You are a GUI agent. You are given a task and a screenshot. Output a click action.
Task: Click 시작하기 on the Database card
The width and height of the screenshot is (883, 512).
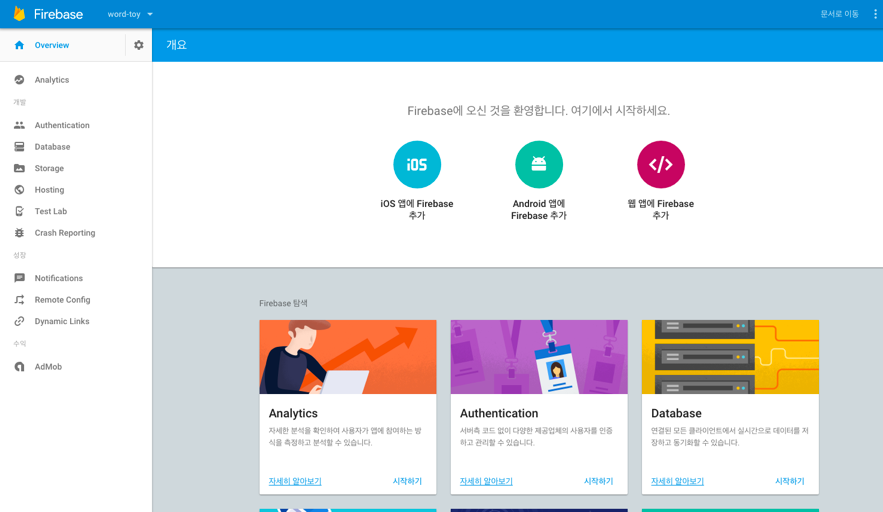coord(790,481)
